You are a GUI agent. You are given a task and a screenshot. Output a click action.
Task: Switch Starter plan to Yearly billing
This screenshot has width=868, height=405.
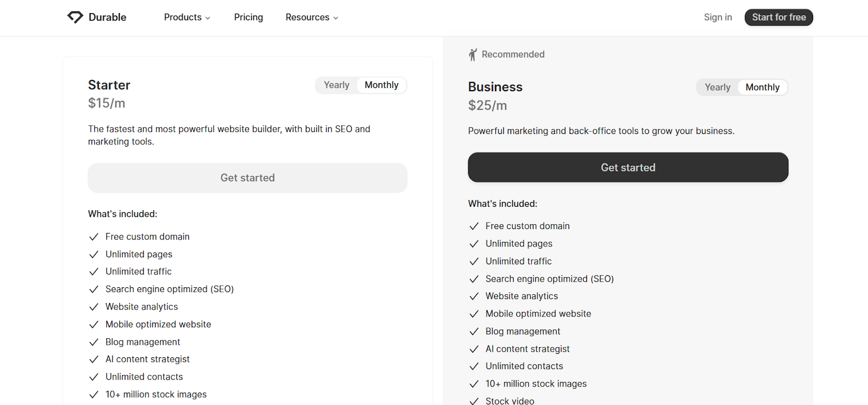(336, 85)
